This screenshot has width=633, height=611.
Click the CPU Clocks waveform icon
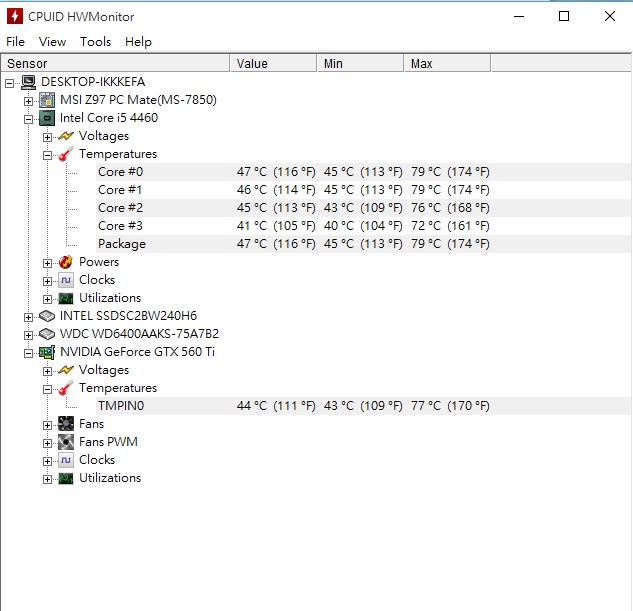(66, 280)
